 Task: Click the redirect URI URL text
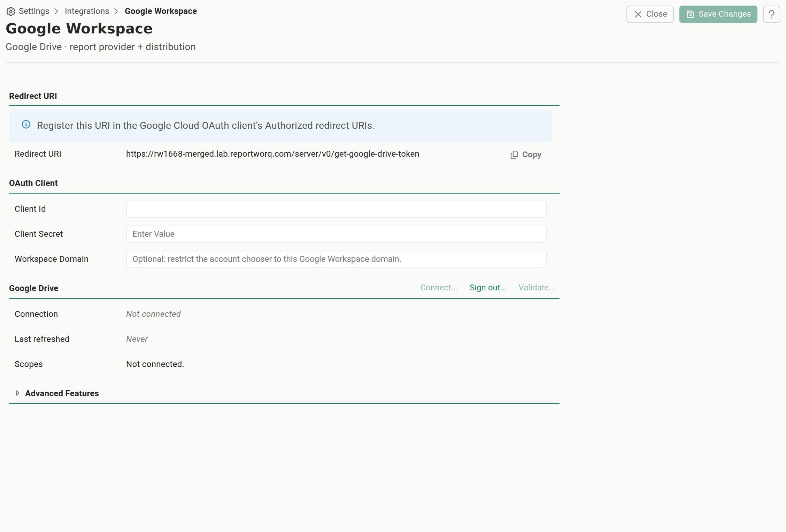[272, 154]
